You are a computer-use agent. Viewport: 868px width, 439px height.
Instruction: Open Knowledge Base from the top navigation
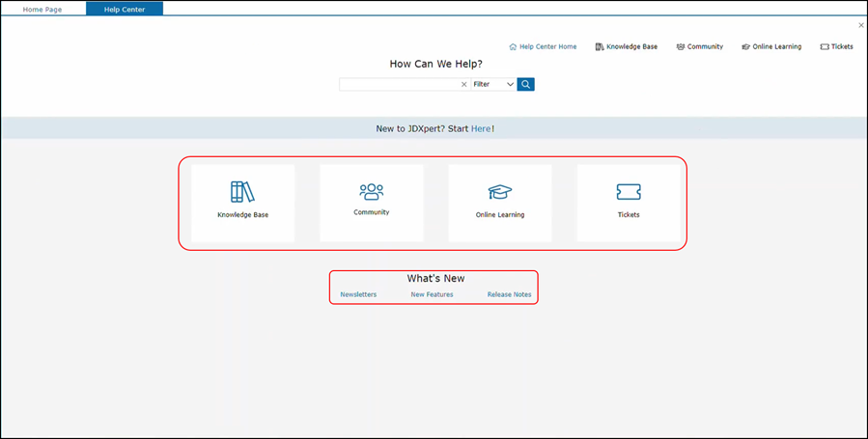[627, 46]
